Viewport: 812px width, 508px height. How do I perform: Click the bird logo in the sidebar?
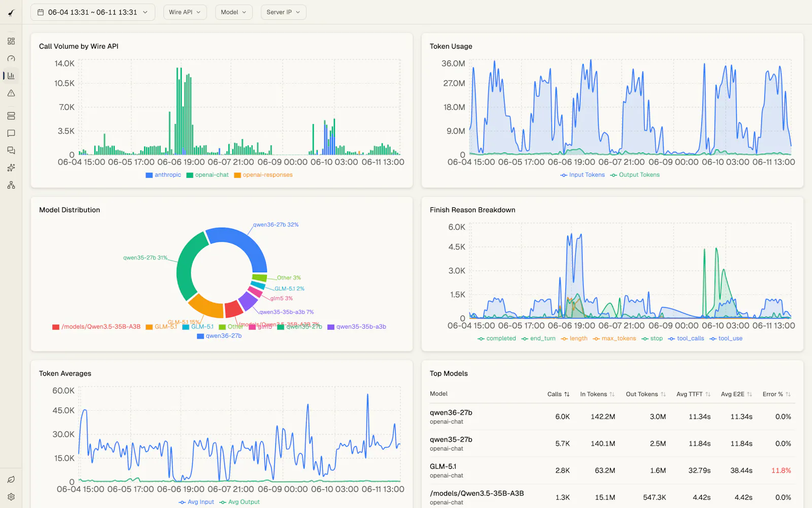point(11,13)
